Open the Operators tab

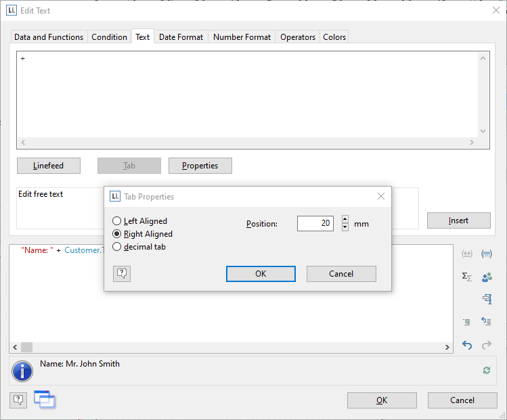click(298, 37)
